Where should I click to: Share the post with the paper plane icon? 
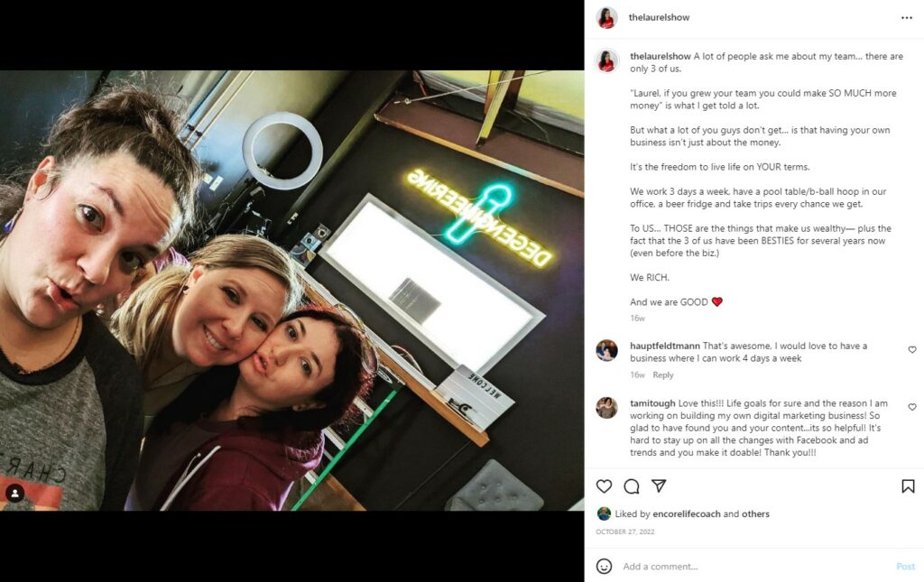659,486
